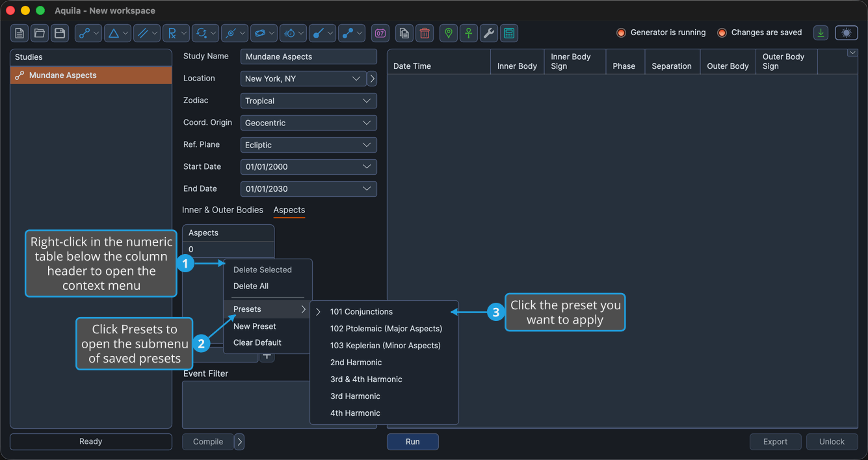
Task: Apply 102 Ptolemaic (Major Aspects) preset
Action: click(x=384, y=329)
